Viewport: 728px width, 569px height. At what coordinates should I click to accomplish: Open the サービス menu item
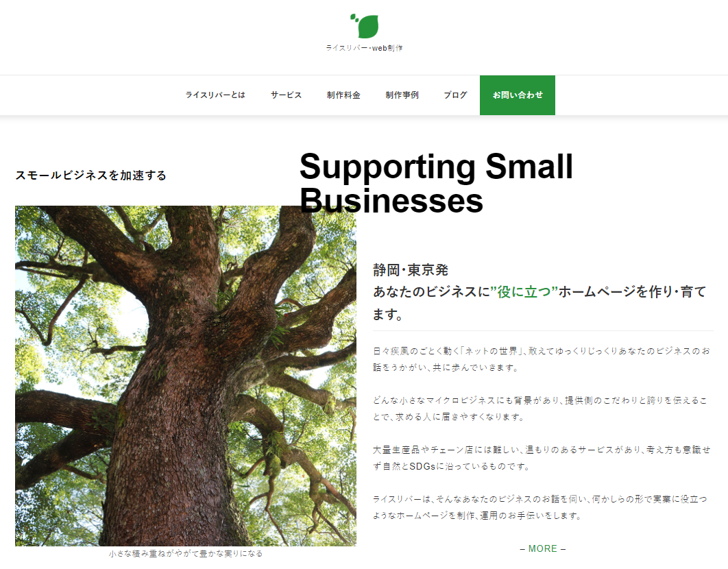286,95
